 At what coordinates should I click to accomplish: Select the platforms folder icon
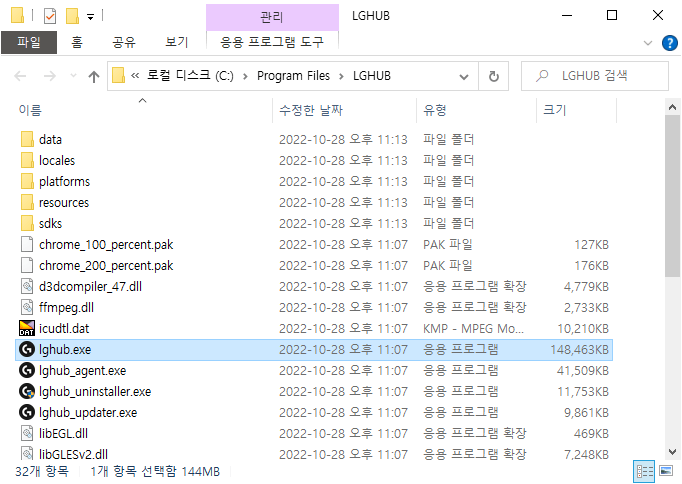tap(27, 181)
